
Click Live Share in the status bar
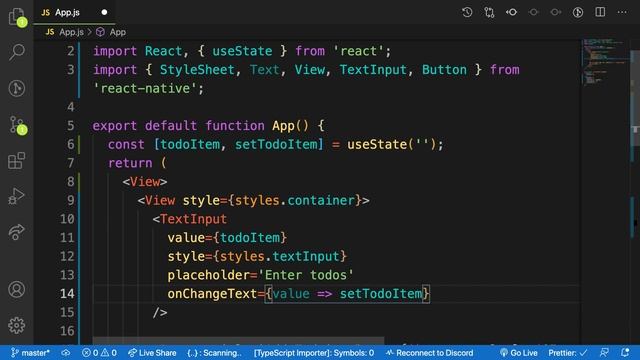click(x=152, y=353)
